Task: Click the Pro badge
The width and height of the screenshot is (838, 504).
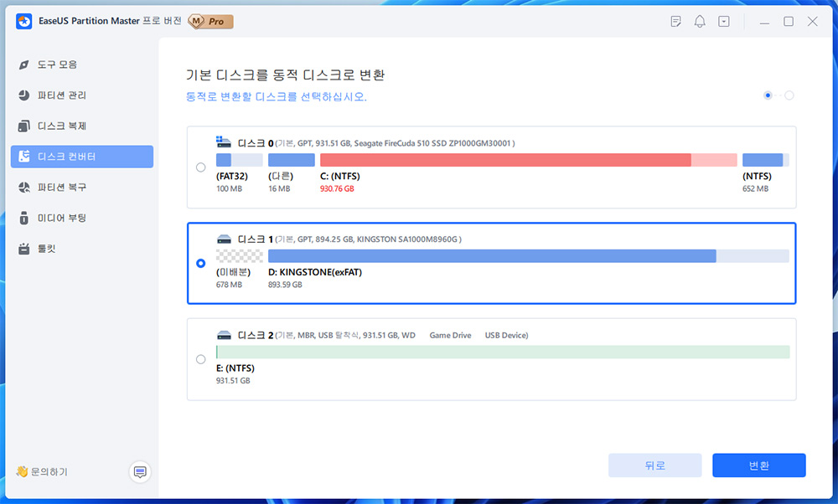Action: (211, 22)
